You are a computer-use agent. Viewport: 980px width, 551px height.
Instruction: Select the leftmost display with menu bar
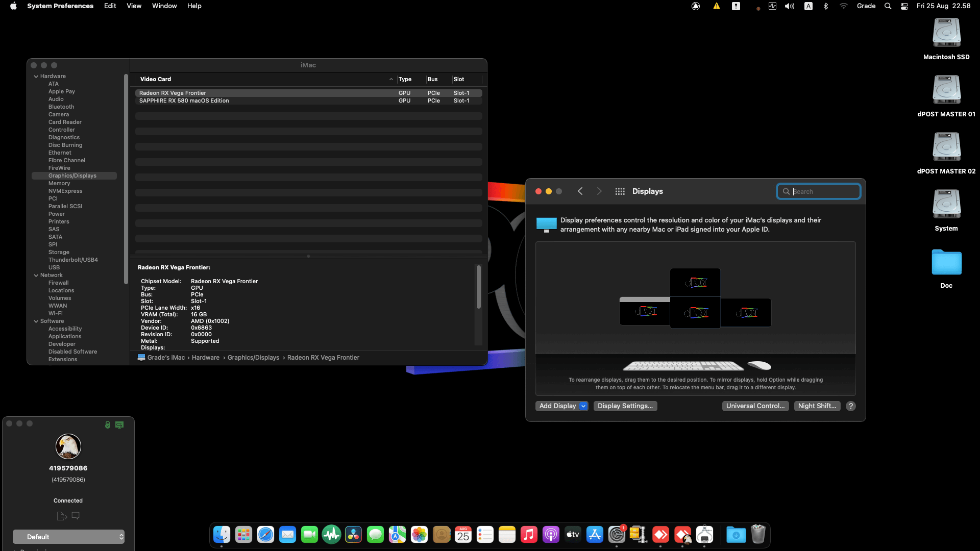[x=645, y=311]
